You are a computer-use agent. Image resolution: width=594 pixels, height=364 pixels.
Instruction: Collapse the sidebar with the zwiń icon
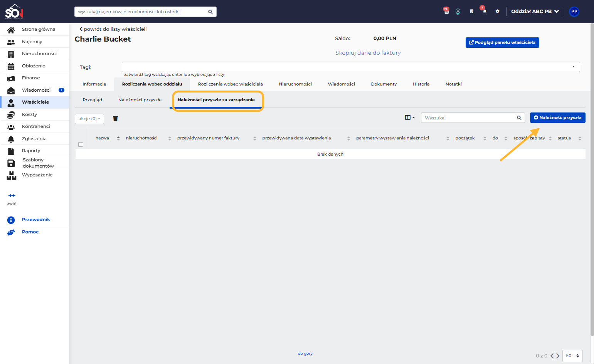pyautogui.click(x=12, y=196)
